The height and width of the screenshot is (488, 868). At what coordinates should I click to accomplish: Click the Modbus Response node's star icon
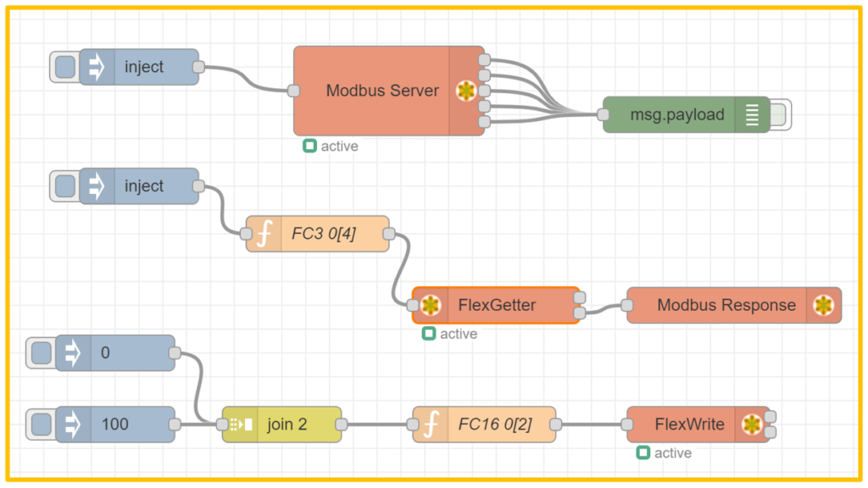823,305
